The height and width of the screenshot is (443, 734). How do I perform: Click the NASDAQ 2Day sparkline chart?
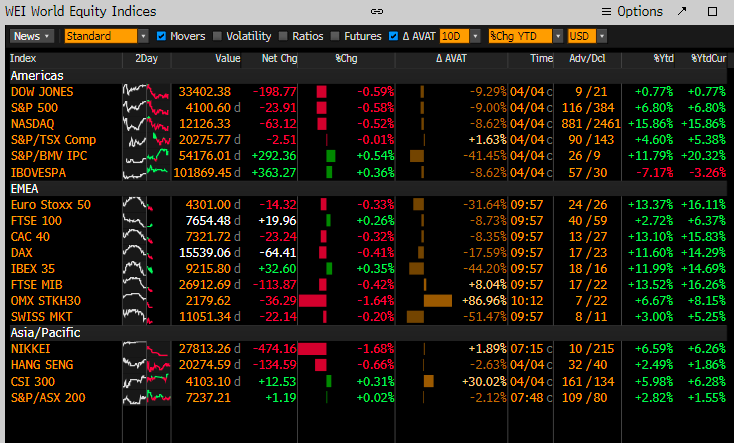tap(146, 124)
